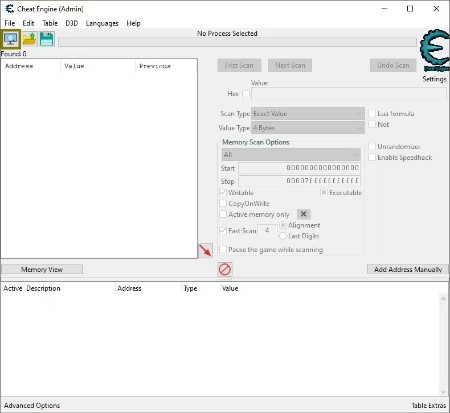Open the Cheat Engine logo settings
The image size is (450, 413).
435,50
